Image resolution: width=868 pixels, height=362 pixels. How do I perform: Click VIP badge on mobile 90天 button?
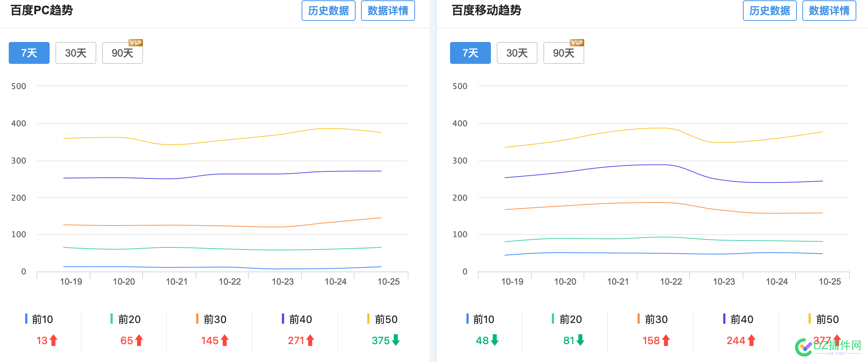577,43
